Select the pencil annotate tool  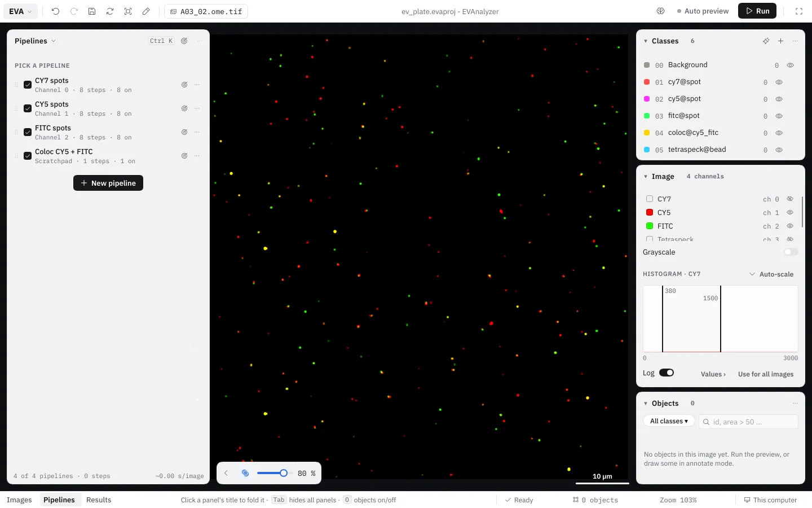tap(146, 11)
